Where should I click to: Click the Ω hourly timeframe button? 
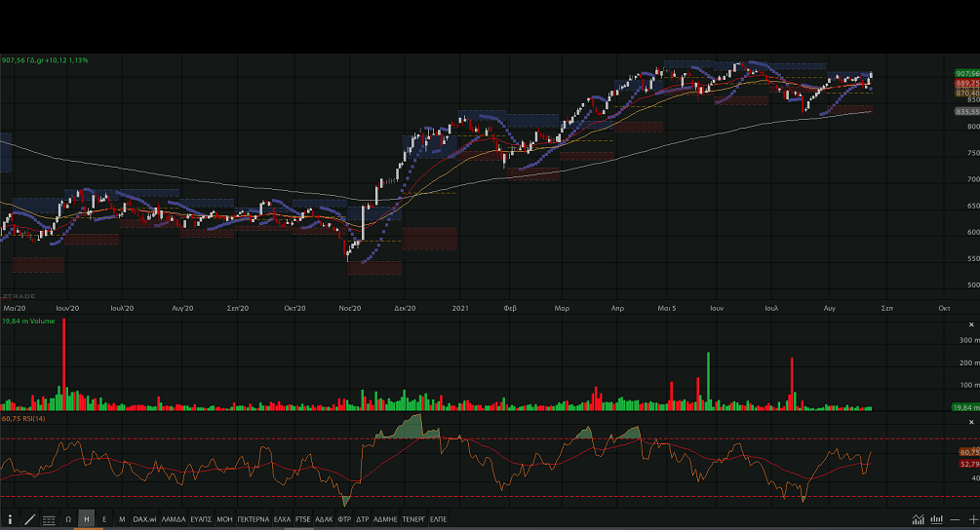point(68,519)
